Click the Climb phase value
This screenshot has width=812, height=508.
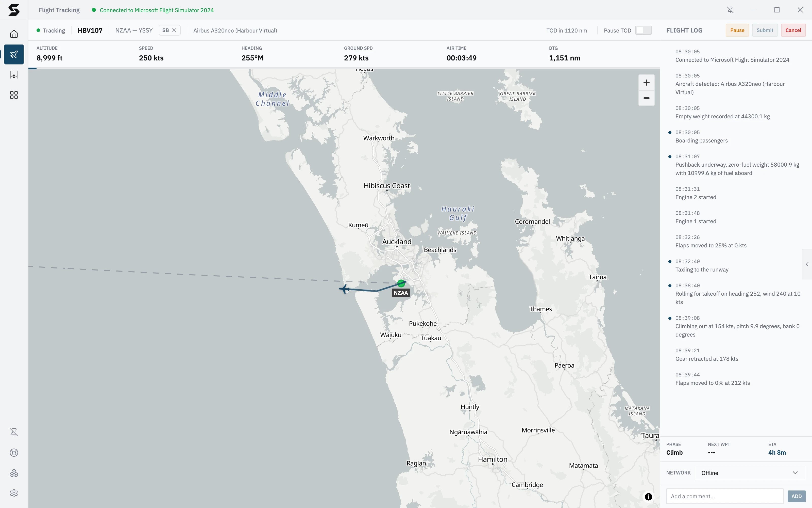(674, 453)
